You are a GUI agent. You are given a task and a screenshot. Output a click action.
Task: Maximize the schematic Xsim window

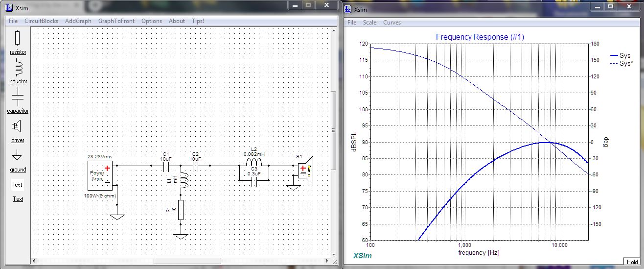tap(308, 4)
